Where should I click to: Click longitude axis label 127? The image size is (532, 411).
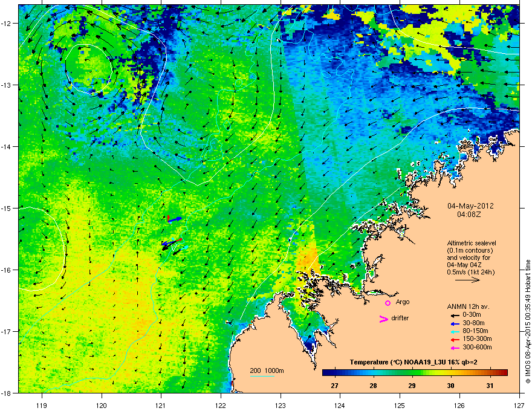point(519,405)
